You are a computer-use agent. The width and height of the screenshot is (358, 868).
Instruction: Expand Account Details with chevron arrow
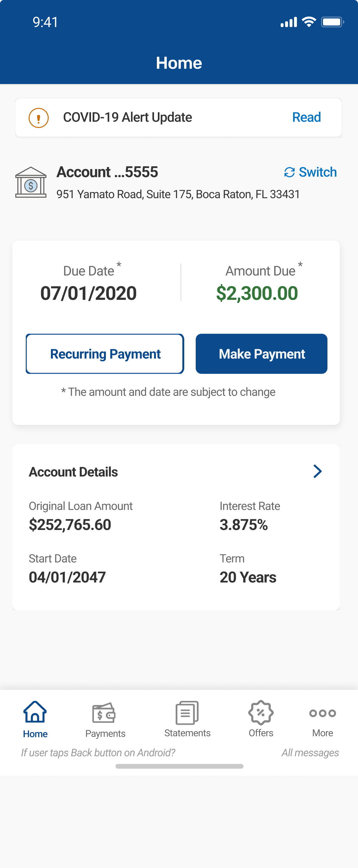pos(317,471)
